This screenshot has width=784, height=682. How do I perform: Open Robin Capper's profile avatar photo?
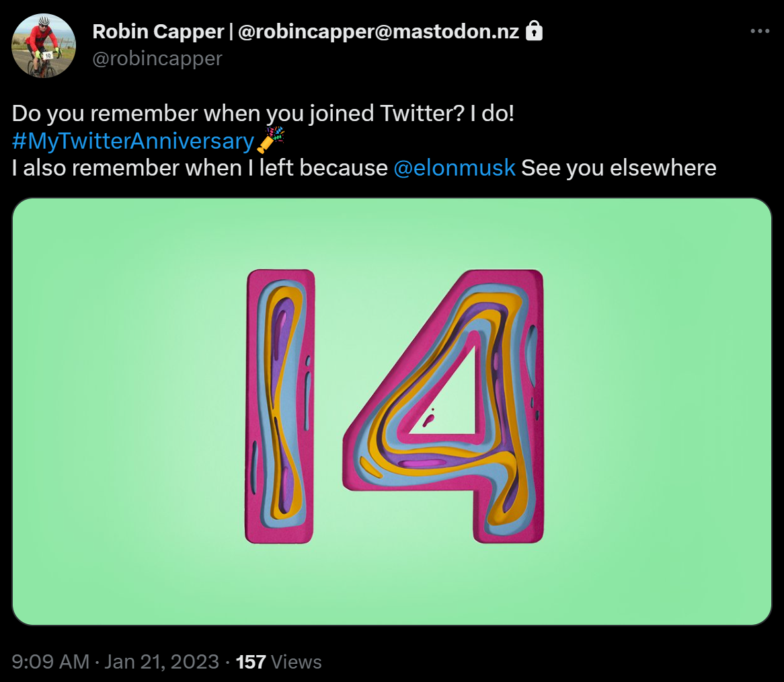click(x=44, y=46)
